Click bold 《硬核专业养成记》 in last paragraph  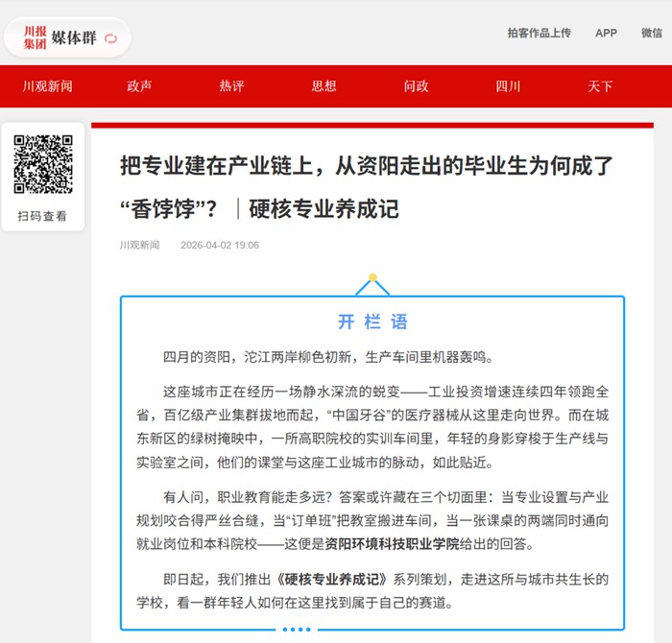(332, 579)
